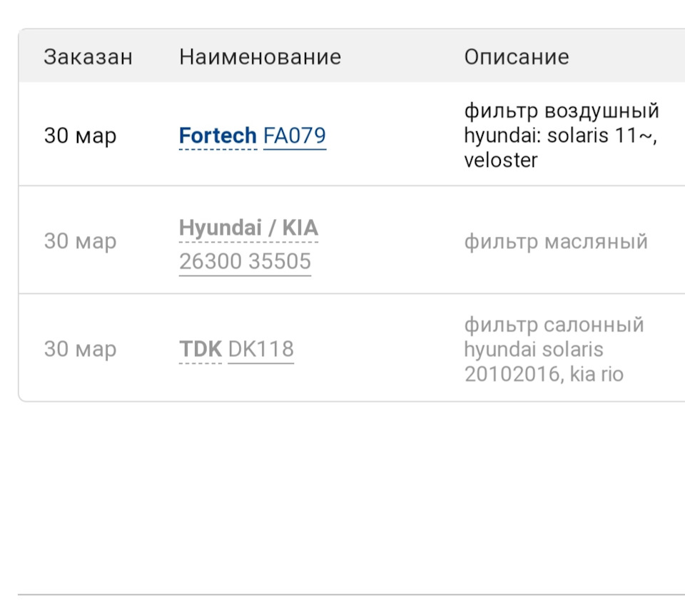Open the TDK brand link
Viewport: 685px width, 616px height.
click(x=200, y=349)
